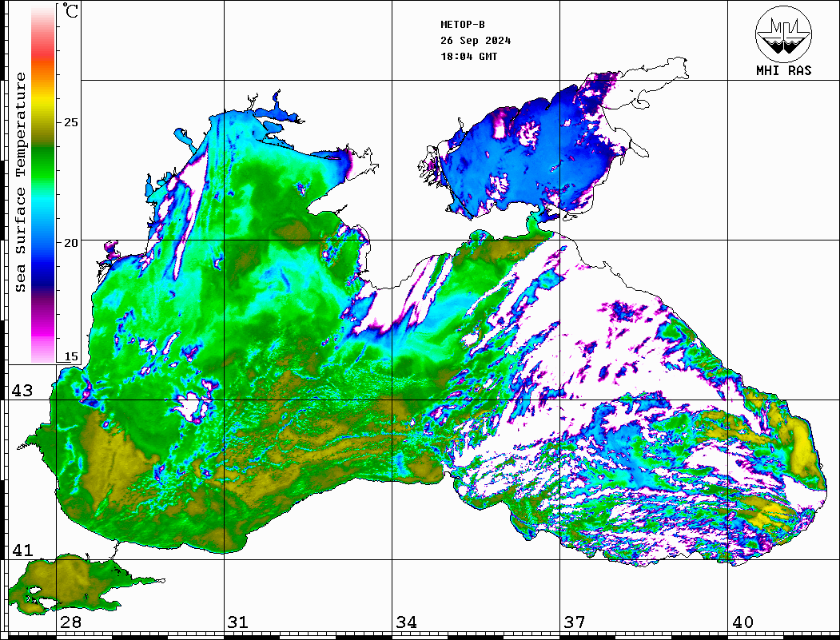Click the Sea Surface Temperature vertical label
This screenshot has width=840, height=640.
21,182
